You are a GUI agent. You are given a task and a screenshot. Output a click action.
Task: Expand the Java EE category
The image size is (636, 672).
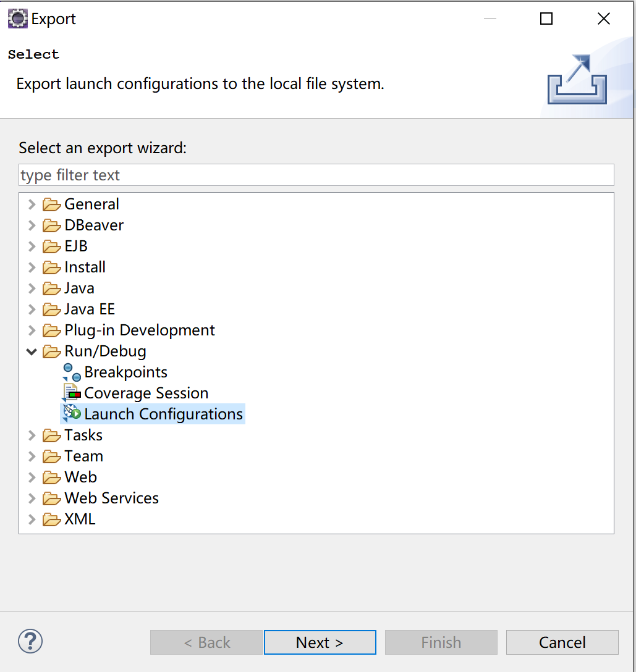point(32,309)
